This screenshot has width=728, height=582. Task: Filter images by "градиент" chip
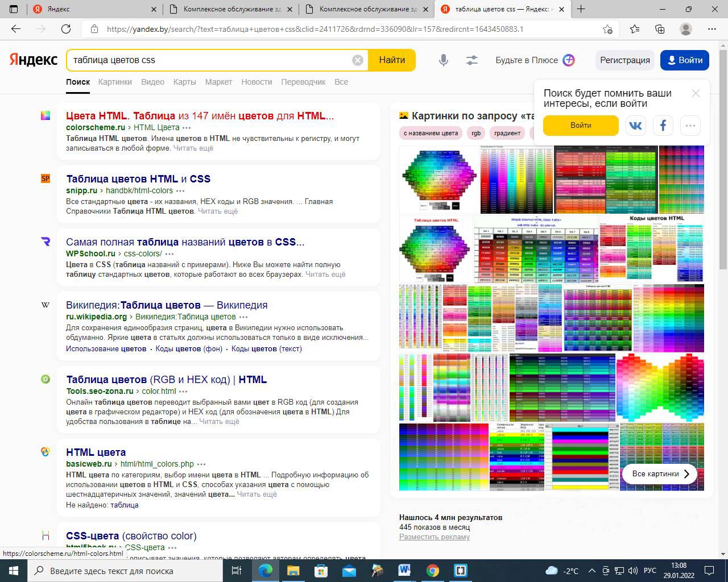coord(507,133)
